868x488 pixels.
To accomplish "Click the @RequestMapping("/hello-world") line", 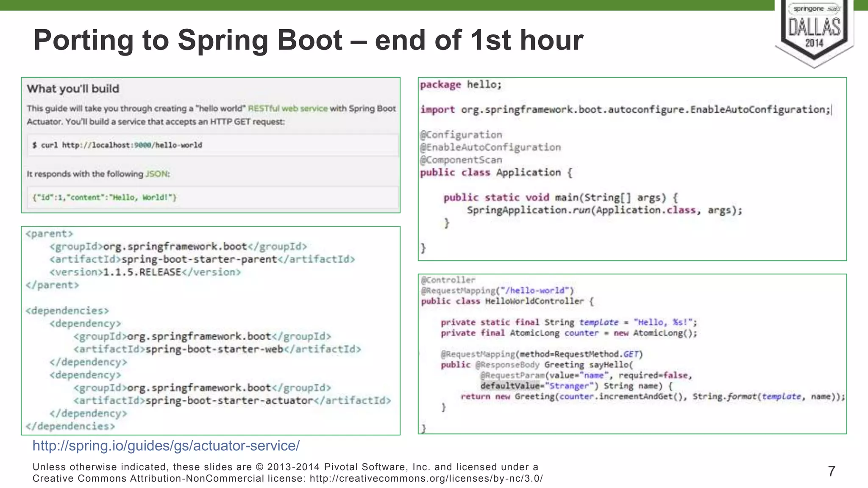I will pyautogui.click(x=498, y=291).
